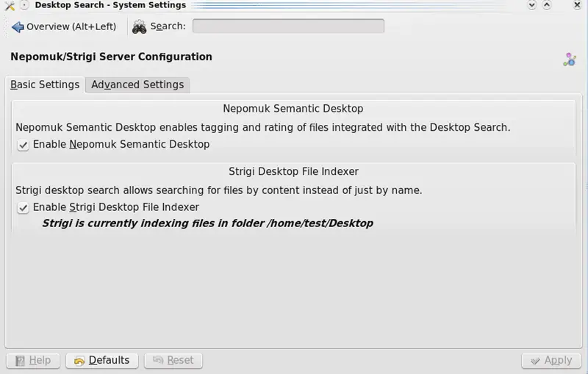Restore settings with the Defaults button
The width and height of the screenshot is (588, 374).
tap(102, 361)
